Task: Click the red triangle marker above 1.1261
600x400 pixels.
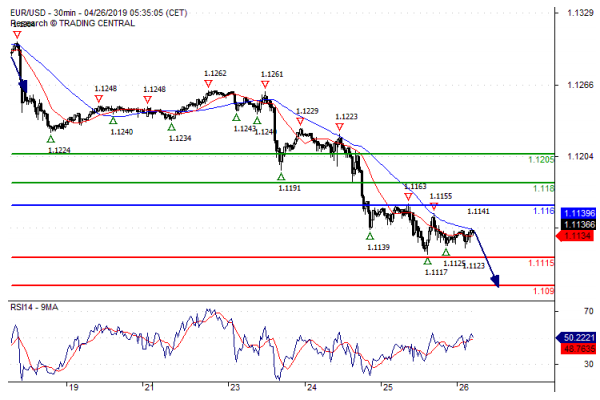Action: pos(266,85)
